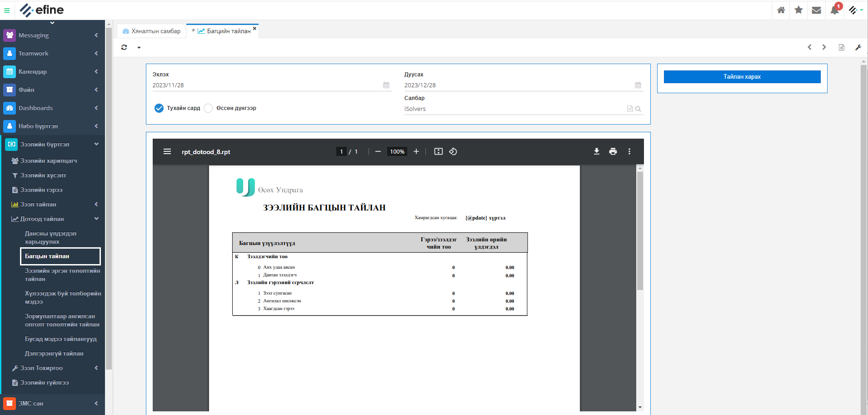Click the sidebar vertical scrollbar

pos(109,198)
